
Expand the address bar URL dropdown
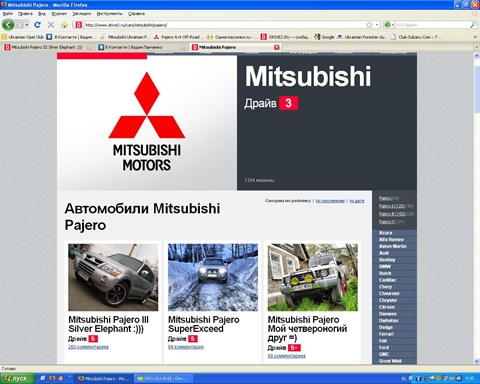coord(377,25)
